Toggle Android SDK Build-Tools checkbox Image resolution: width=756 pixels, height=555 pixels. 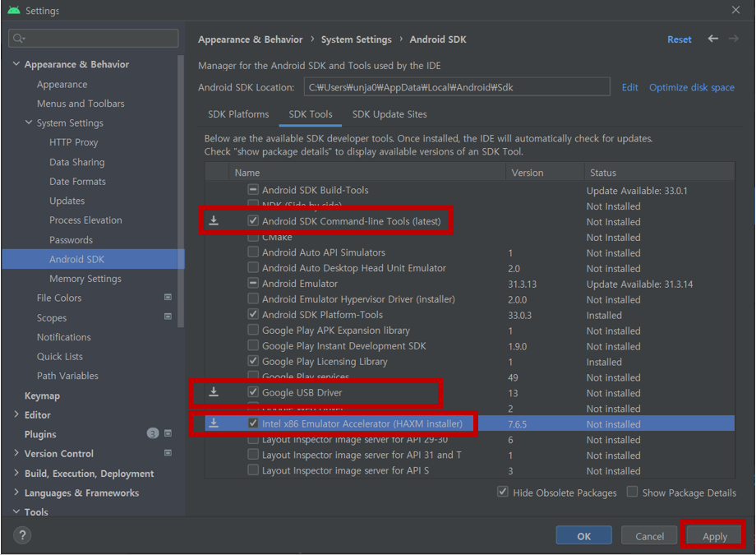pyautogui.click(x=252, y=189)
